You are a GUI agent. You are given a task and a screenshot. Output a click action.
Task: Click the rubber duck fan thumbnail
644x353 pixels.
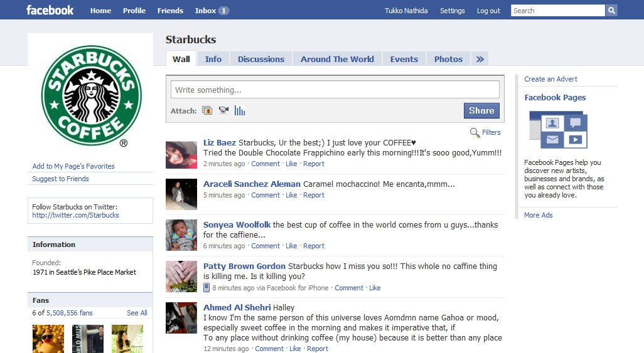[48, 339]
